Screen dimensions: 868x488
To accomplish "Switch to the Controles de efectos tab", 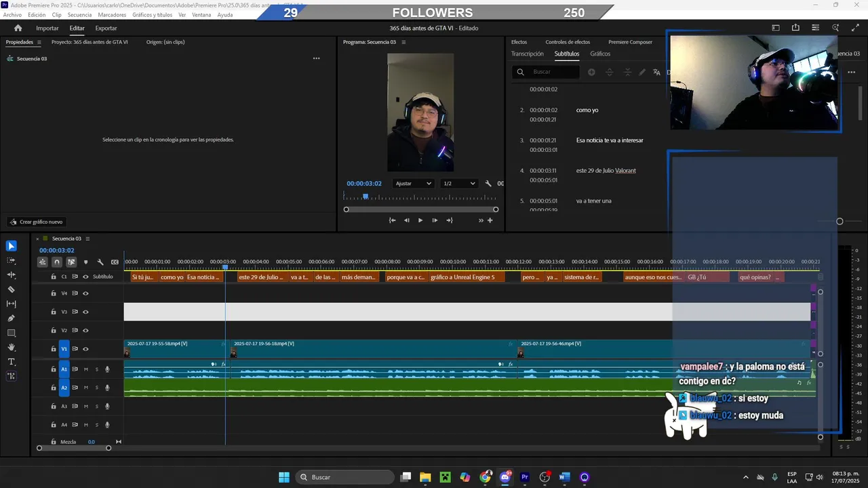I will pyautogui.click(x=568, y=42).
